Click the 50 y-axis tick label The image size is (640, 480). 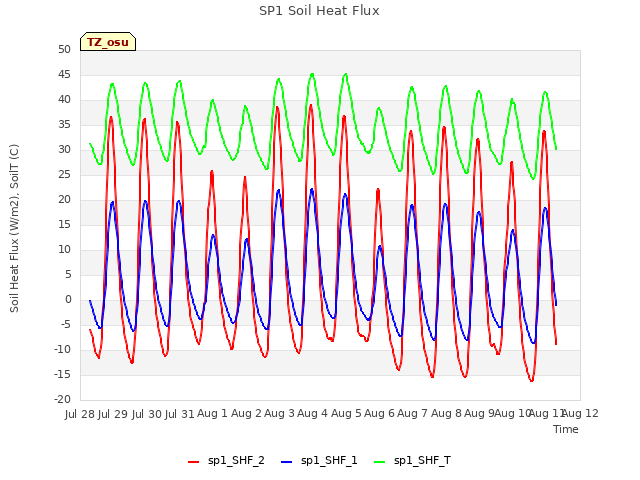(x=64, y=50)
